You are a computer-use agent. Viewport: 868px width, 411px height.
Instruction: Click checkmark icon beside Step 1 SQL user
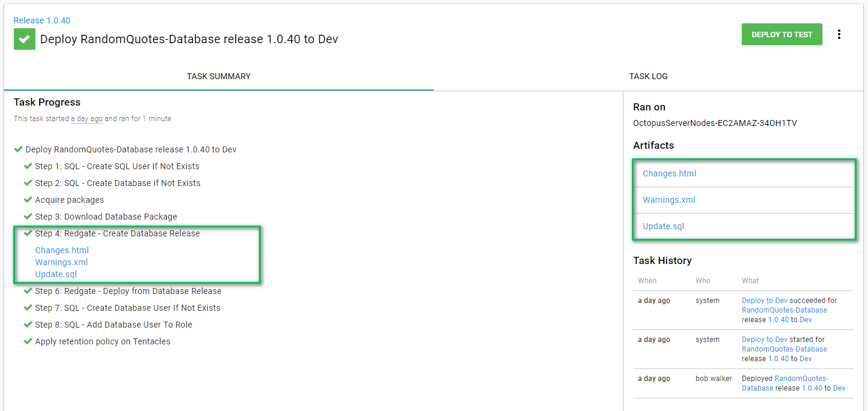[28, 166]
